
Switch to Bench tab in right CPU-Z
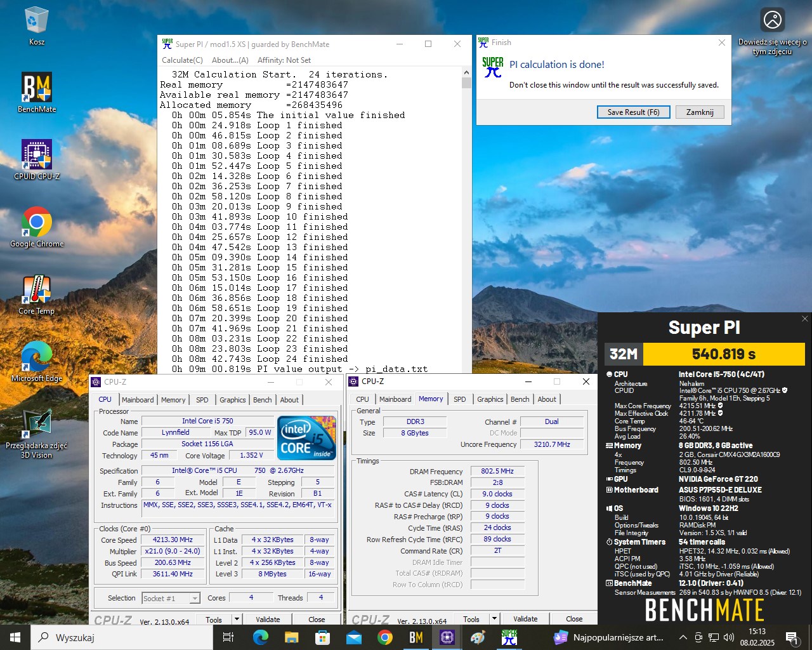pyautogui.click(x=520, y=399)
